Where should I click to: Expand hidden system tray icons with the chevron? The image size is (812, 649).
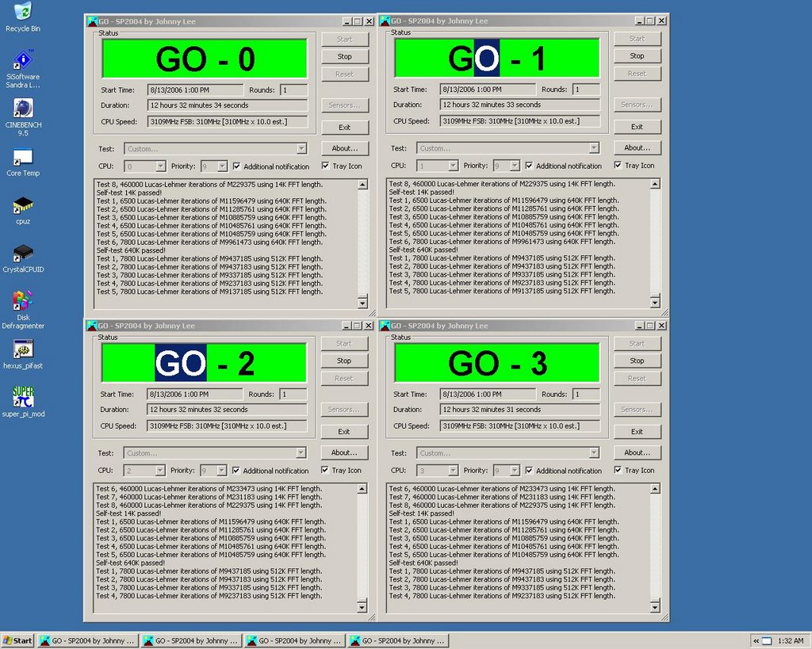[x=756, y=641]
